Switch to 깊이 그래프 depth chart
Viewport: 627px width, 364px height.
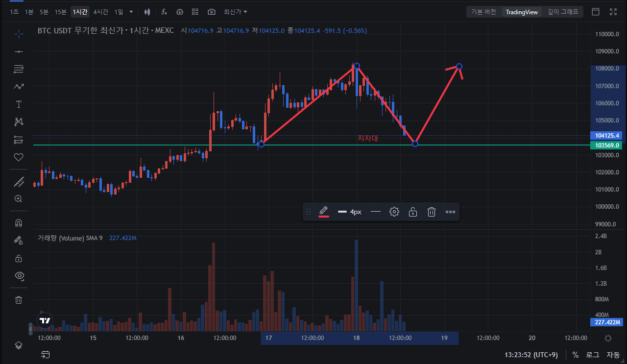563,12
